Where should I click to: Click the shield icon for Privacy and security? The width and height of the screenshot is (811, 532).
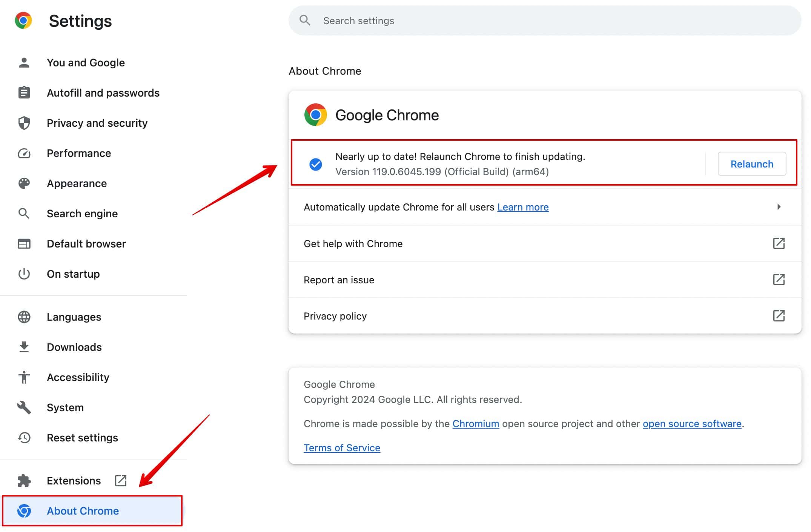pos(24,123)
